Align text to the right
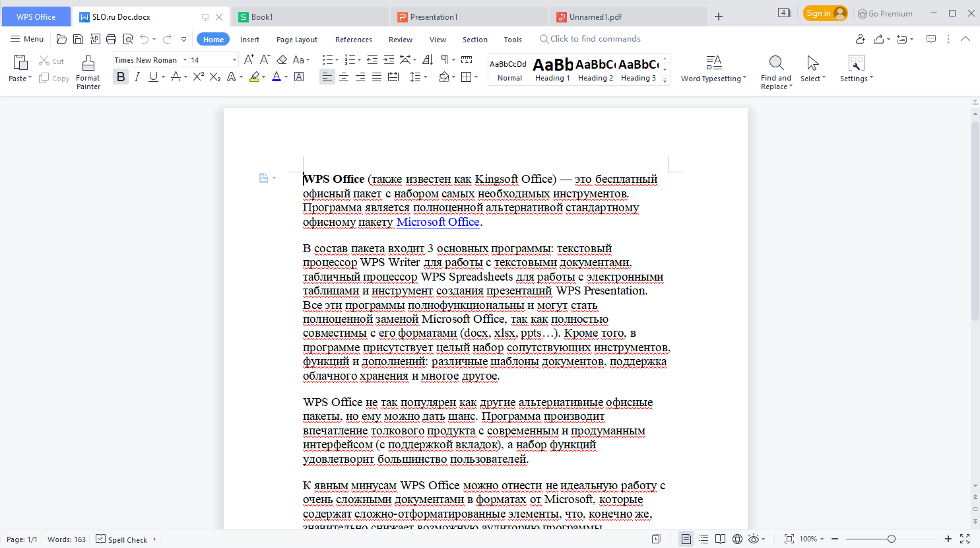Viewport: 980px width, 548px height. point(360,77)
